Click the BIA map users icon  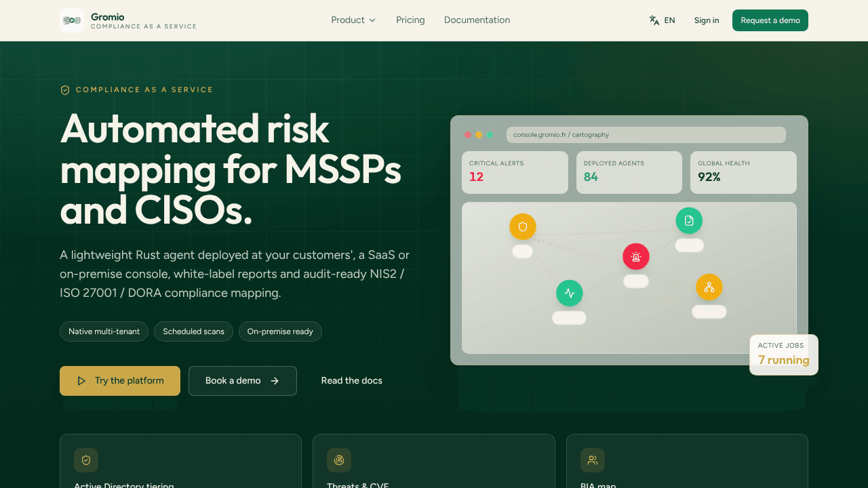click(593, 460)
